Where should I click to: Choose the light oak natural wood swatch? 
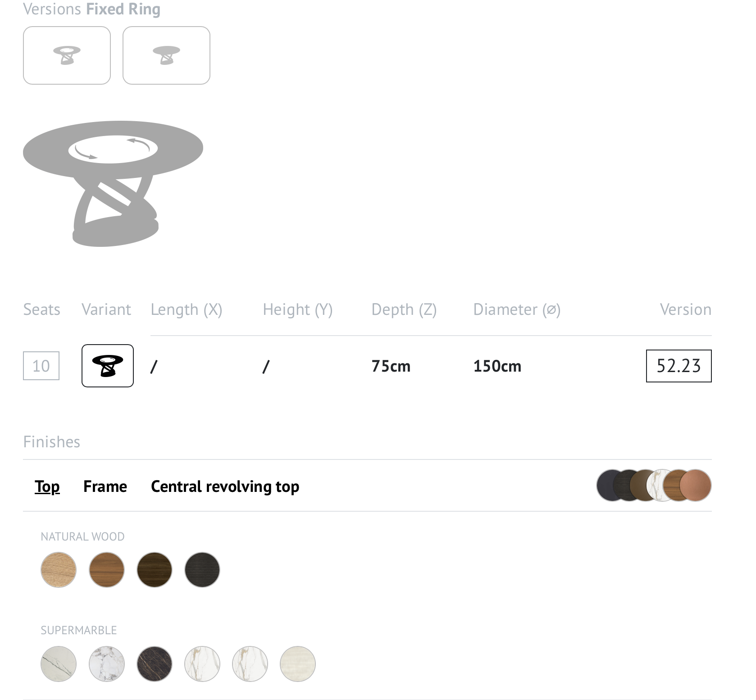point(59,570)
